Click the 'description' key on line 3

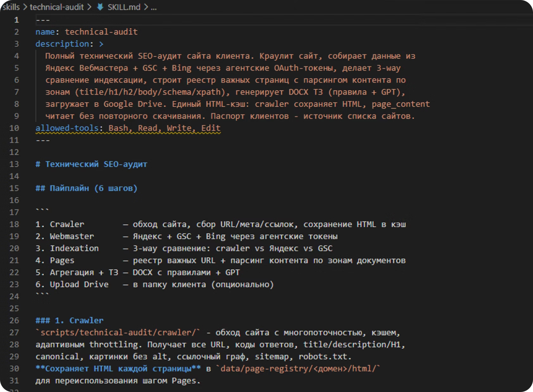pyautogui.click(x=62, y=44)
